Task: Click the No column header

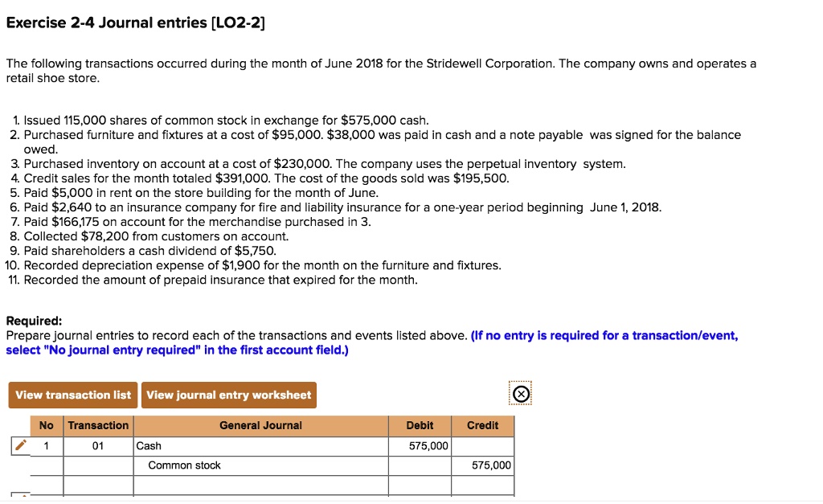Action: 46,425
